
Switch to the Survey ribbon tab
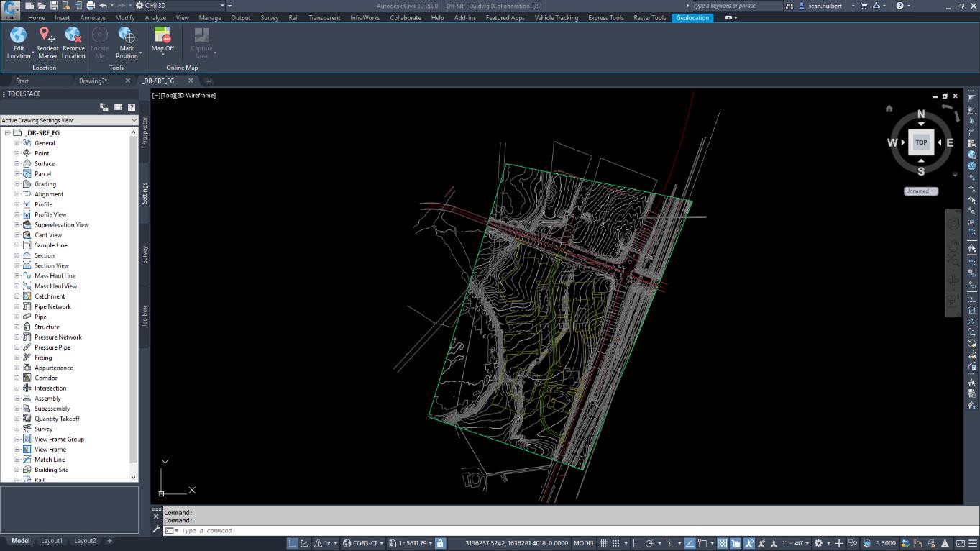click(x=270, y=17)
